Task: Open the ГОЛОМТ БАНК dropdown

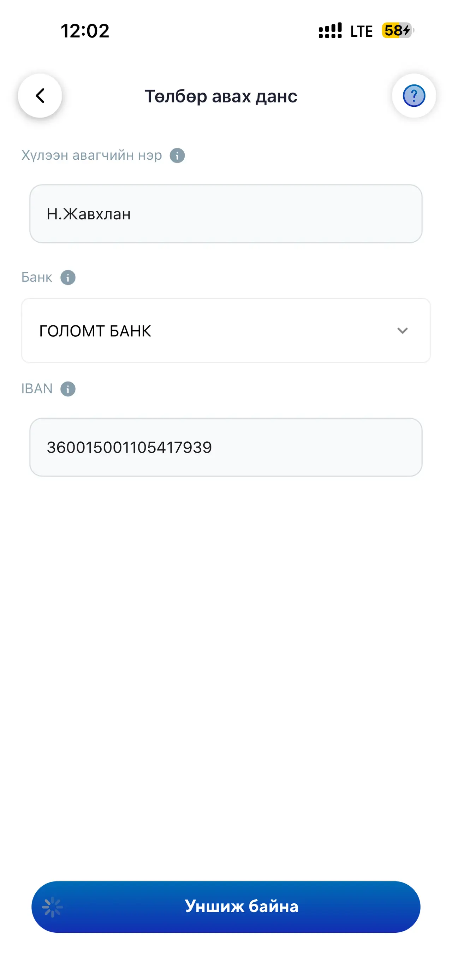Action: click(226, 331)
